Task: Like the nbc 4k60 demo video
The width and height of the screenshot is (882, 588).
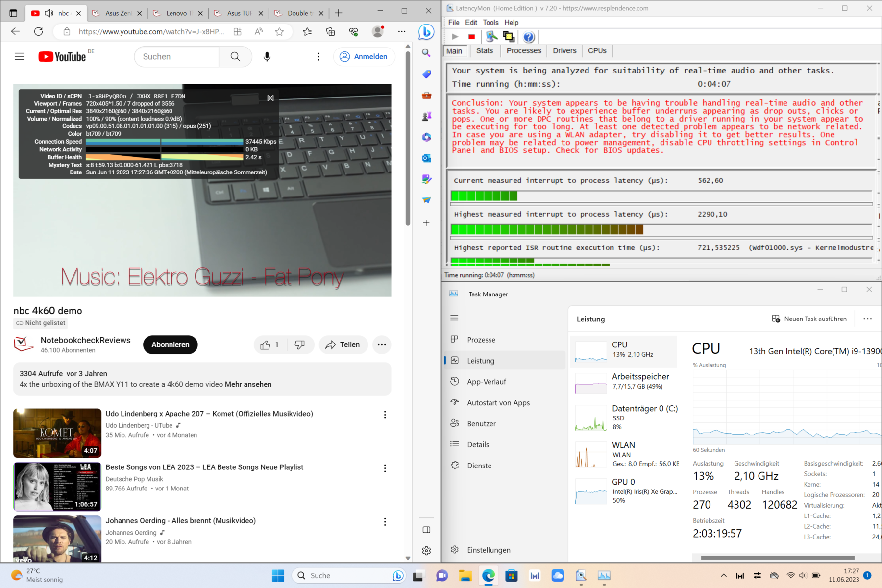Action: pos(270,345)
